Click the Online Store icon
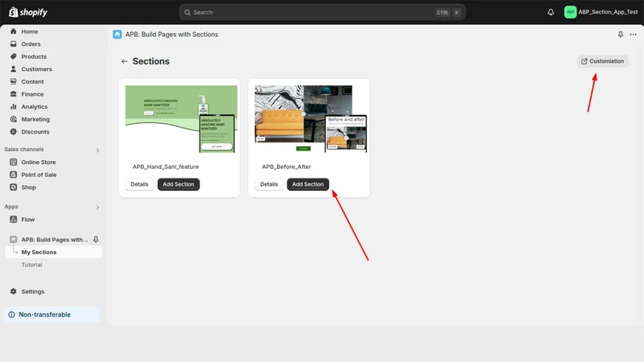The width and height of the screenshot is (644, 362). point(13,162)
